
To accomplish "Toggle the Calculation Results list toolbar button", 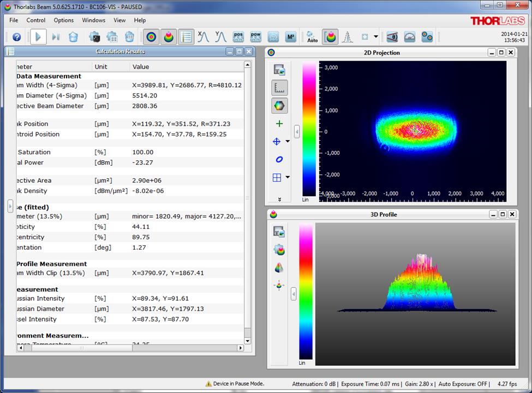I will 187,37.
